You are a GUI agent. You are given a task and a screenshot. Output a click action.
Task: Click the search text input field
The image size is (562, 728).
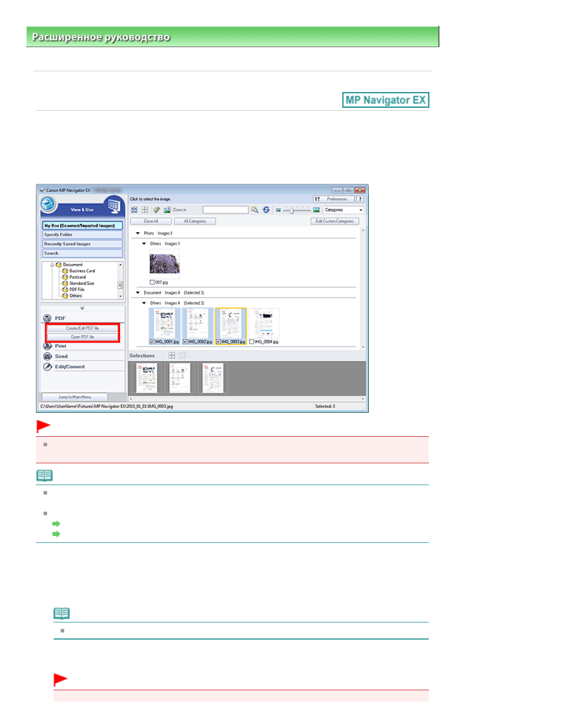(x=226, y=210)
